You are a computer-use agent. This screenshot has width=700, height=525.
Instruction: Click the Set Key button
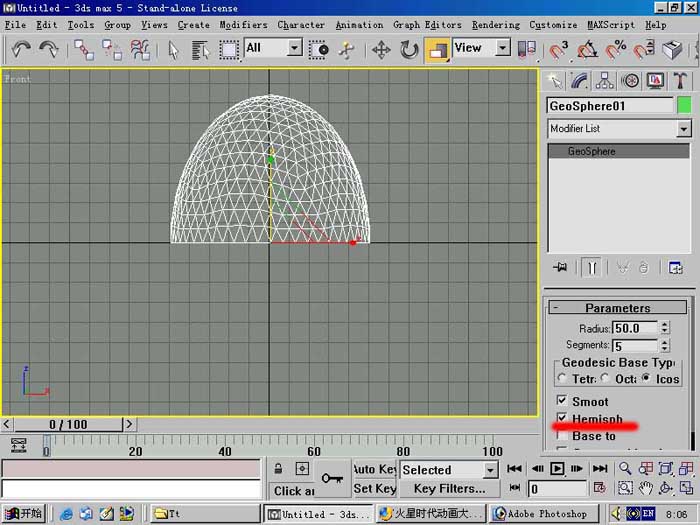point(375,488)
